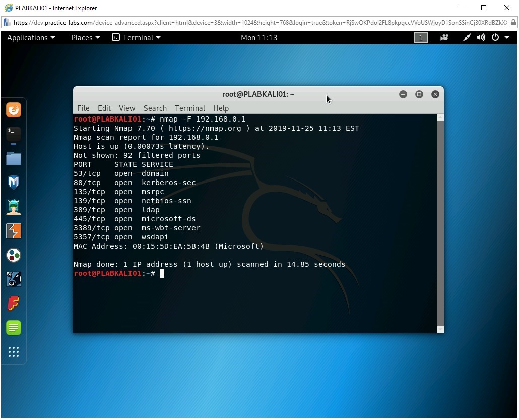The height and width of the screenshot is (420, 519).
Task: Open the Search menu in terminal
Action: click(155, 108)
